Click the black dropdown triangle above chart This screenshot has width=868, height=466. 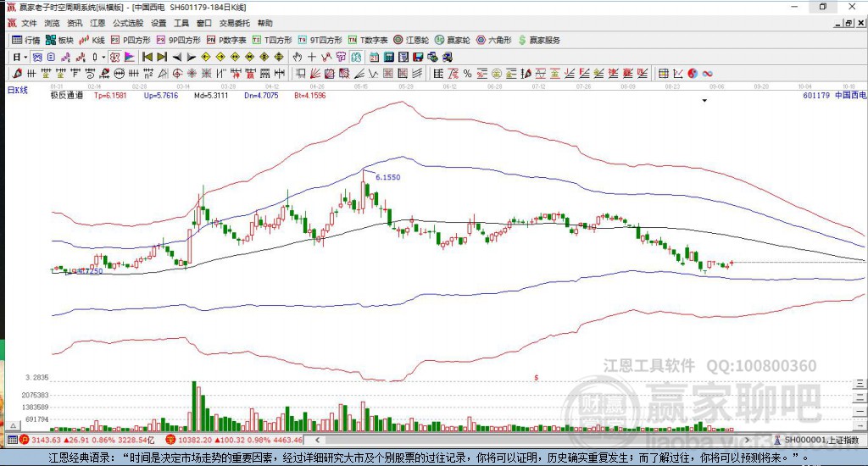(x=704, y=101)
